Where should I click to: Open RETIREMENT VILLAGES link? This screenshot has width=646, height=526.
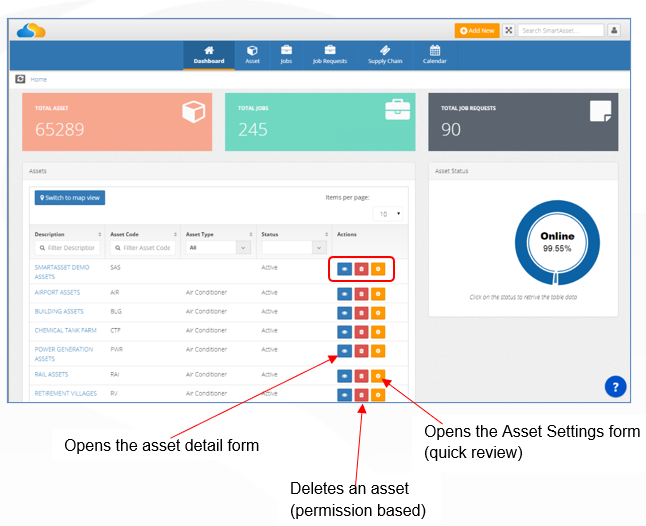[66, 393]
